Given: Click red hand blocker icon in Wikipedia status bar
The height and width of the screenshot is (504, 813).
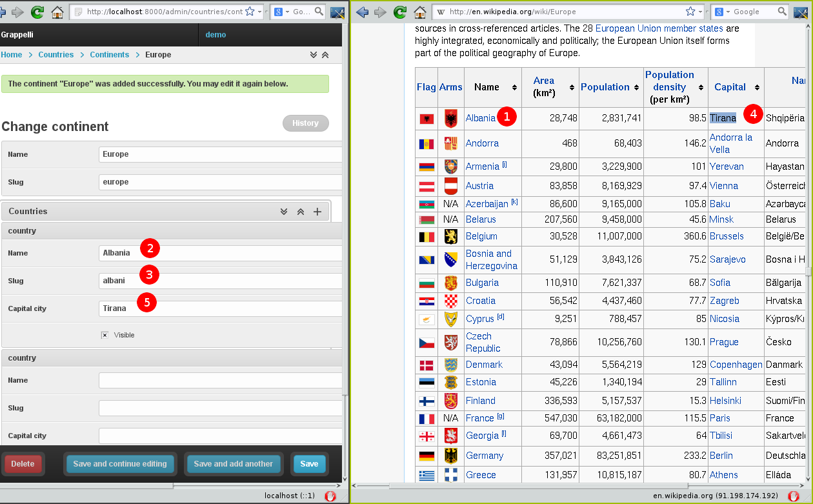Looking at the screenshot, I should click(x=794, y=496).
